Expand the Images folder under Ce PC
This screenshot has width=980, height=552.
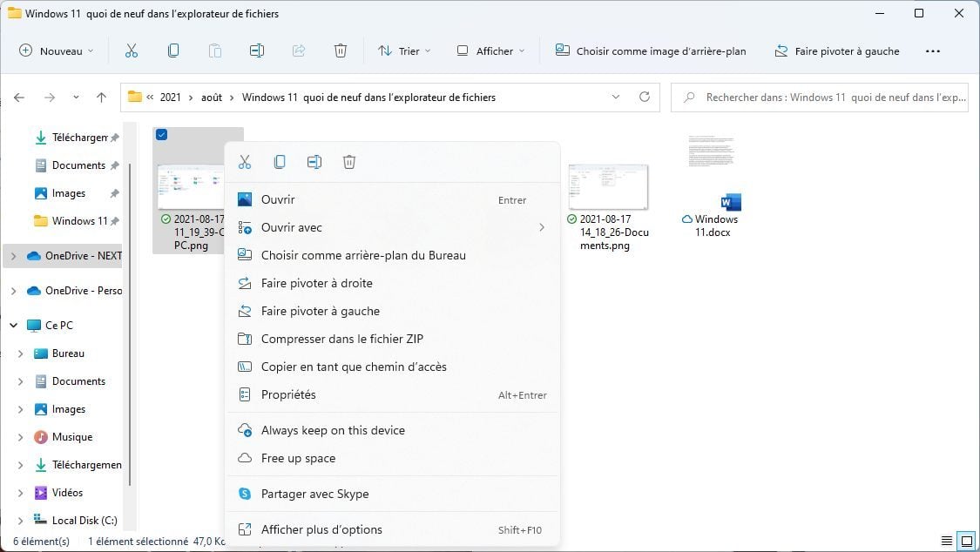click(21, 409)
